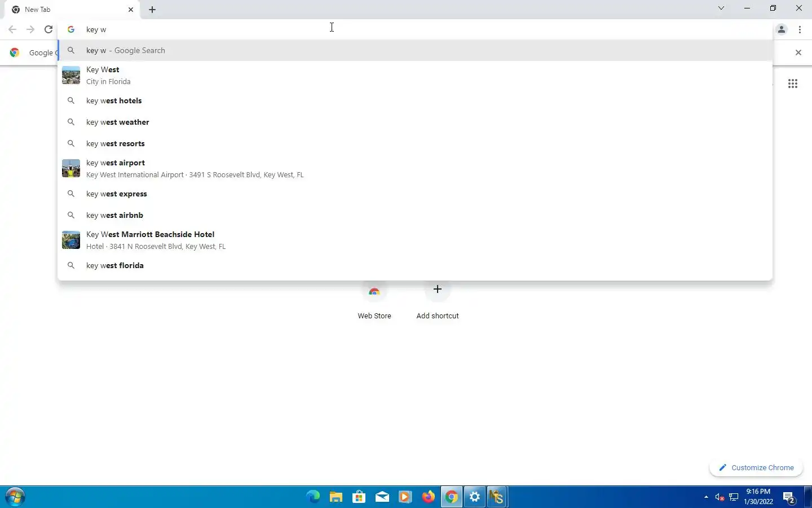Click the Chrome taskbar icon
812x508 pixels.
pos(451,497)
